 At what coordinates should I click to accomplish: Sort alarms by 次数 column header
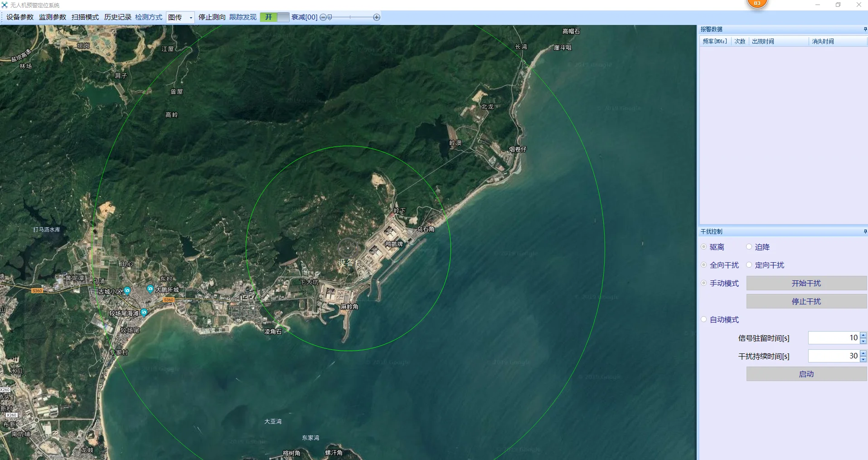[740, 41]
